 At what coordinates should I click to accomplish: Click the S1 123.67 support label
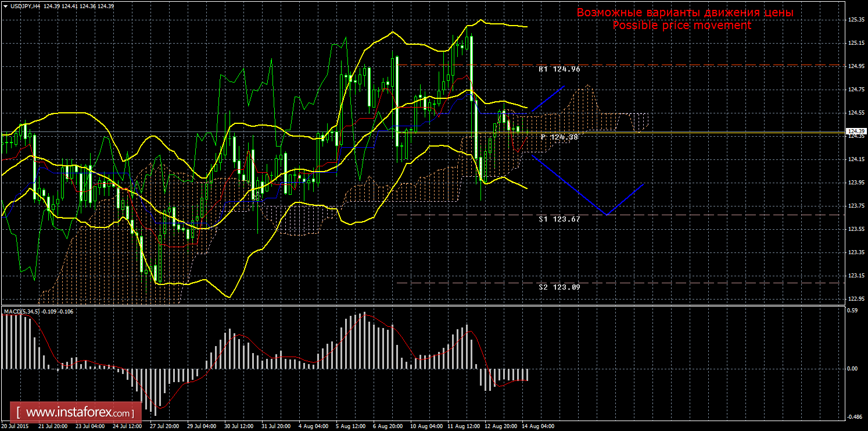tap(559, 219)
